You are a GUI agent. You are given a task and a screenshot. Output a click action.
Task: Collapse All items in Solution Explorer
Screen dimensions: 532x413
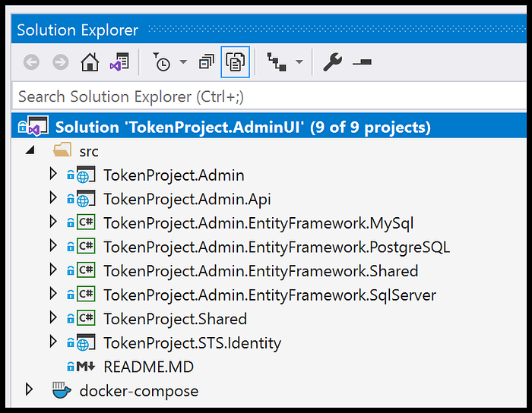click(x=206, y=62)
